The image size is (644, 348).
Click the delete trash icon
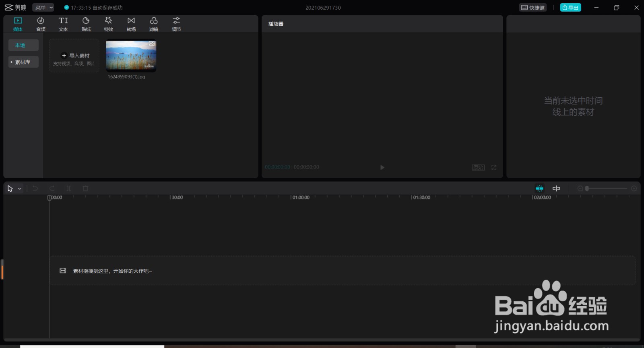point(85,188)
